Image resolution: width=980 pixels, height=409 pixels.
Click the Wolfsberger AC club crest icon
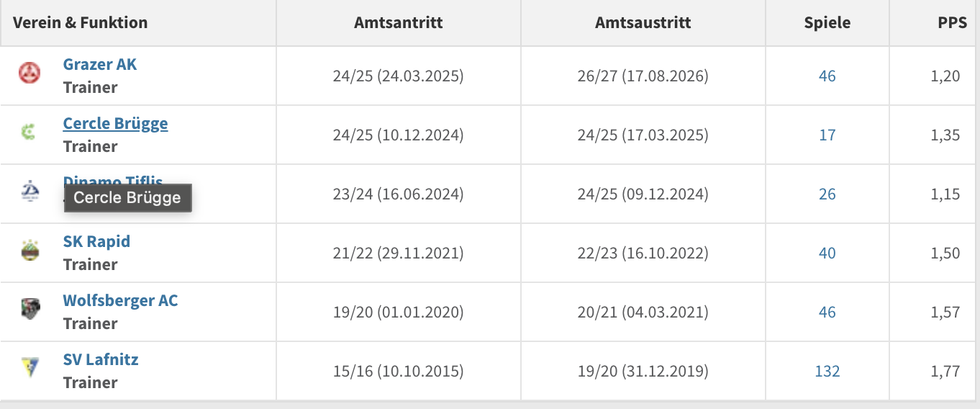(x=30, y=309)
